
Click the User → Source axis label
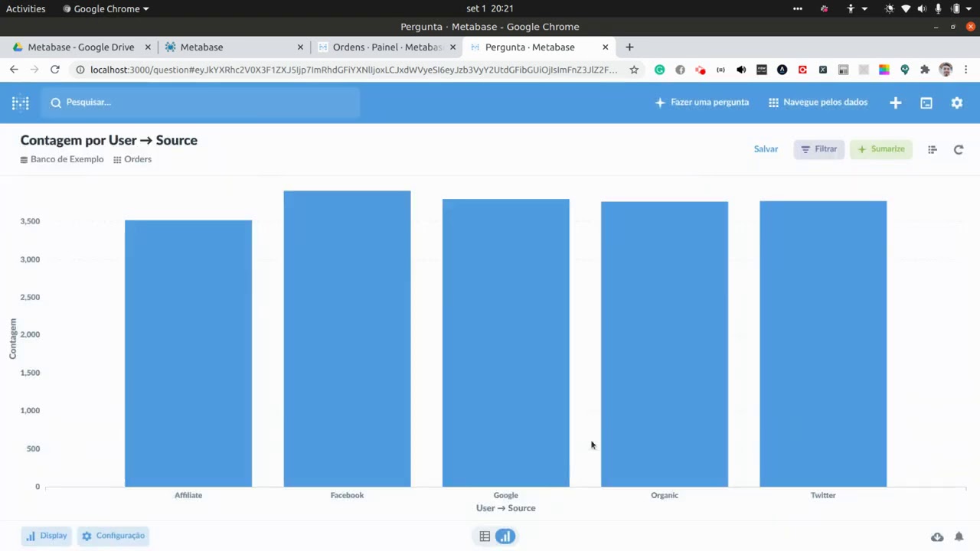pyautogui.click(x=505, y=508)
